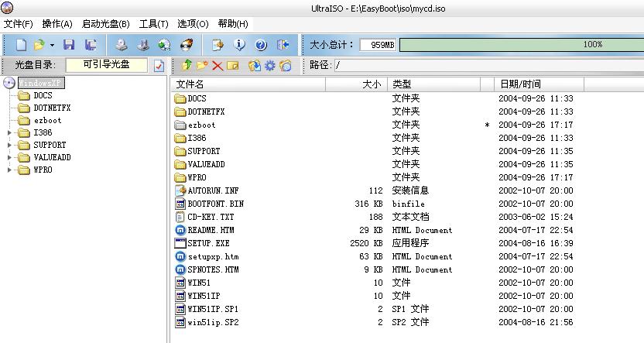Select DOTNETFX folder in the tree
Screen dimensions: 644x343
tap(52, 108)
